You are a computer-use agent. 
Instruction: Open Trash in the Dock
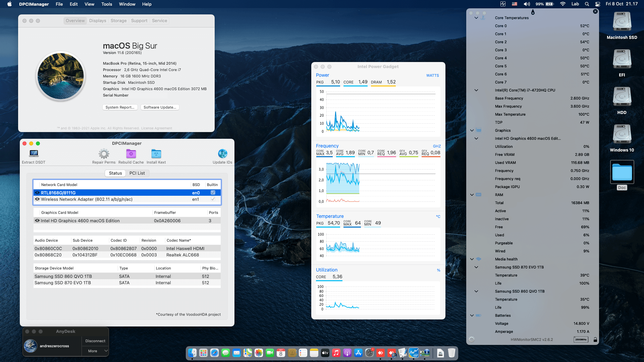(x=451, y=353)
